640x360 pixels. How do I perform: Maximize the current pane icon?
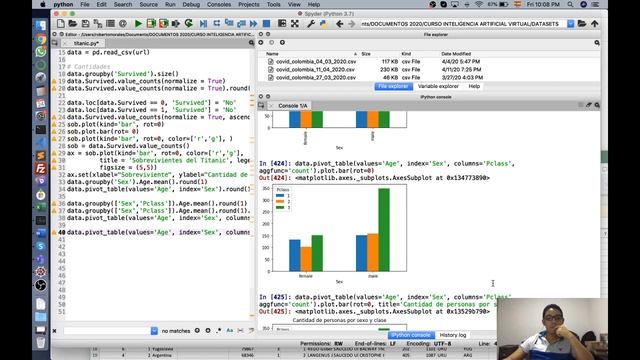coord(282,24)
